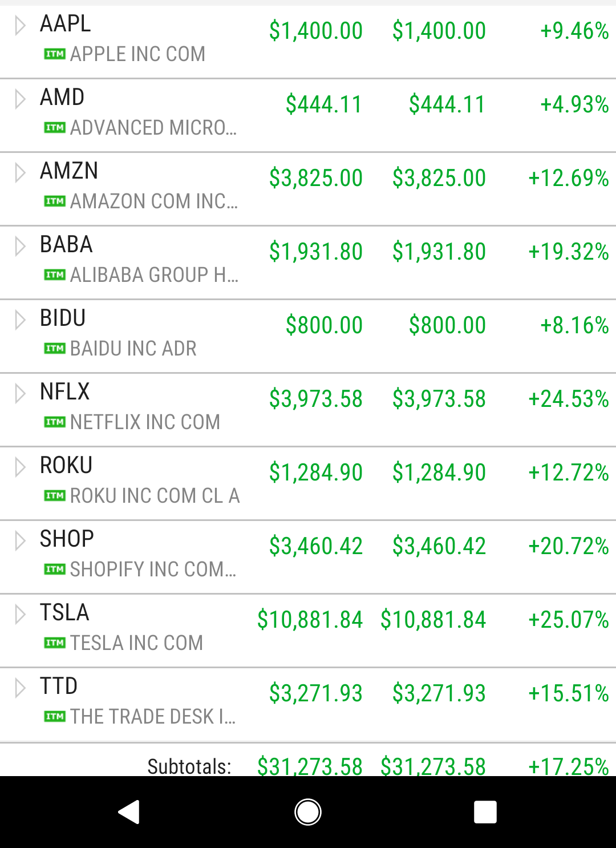Expand the NFLX position triangle

[x=20, y=394]
